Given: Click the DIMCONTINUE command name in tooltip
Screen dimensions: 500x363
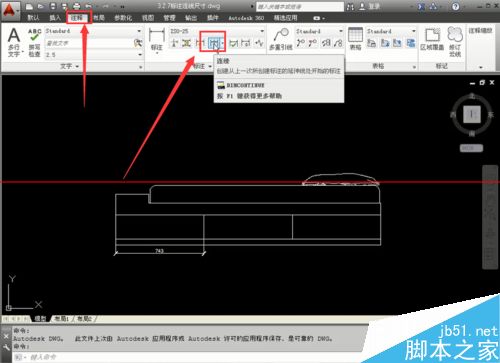Looking at the screenshot, I should coord(246,85).
